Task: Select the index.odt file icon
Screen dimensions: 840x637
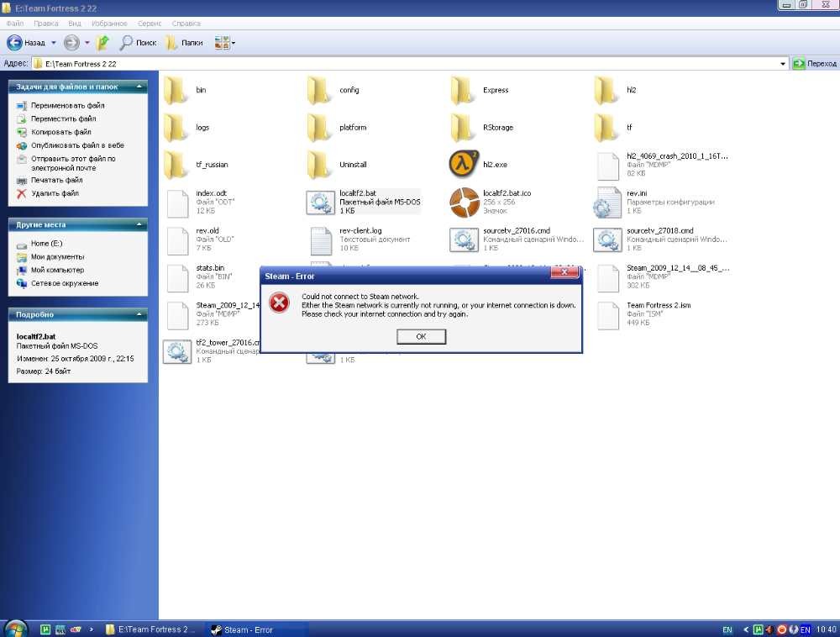Action: 177,203
